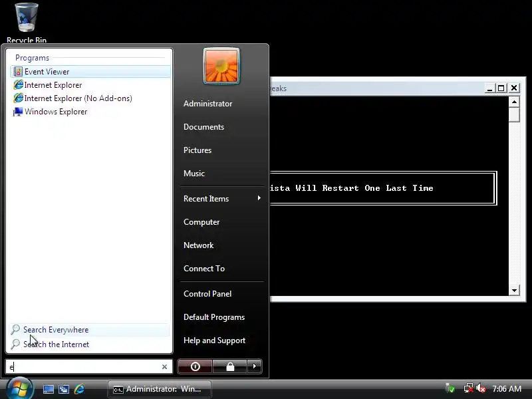Open Computer from Start menu
532x399 pixels.
coord(201,222)
